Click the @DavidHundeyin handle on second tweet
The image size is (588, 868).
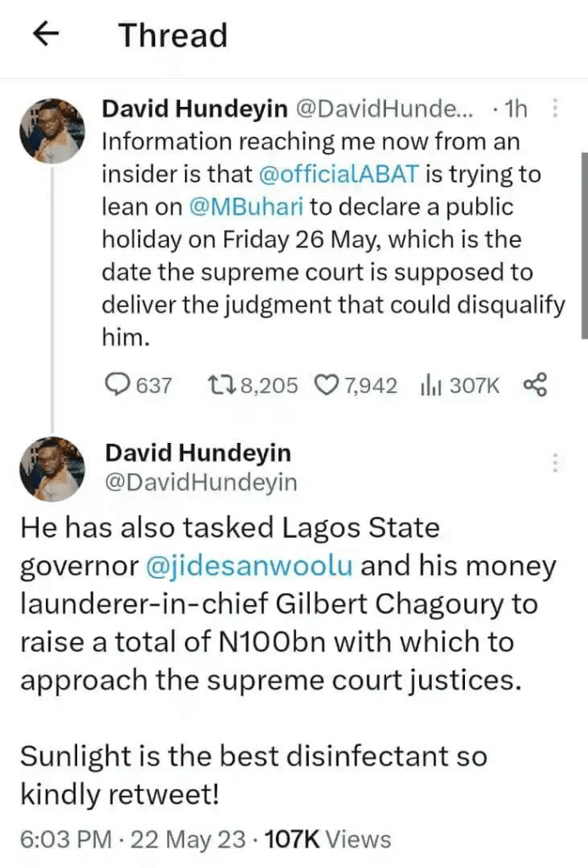(199, 483)
